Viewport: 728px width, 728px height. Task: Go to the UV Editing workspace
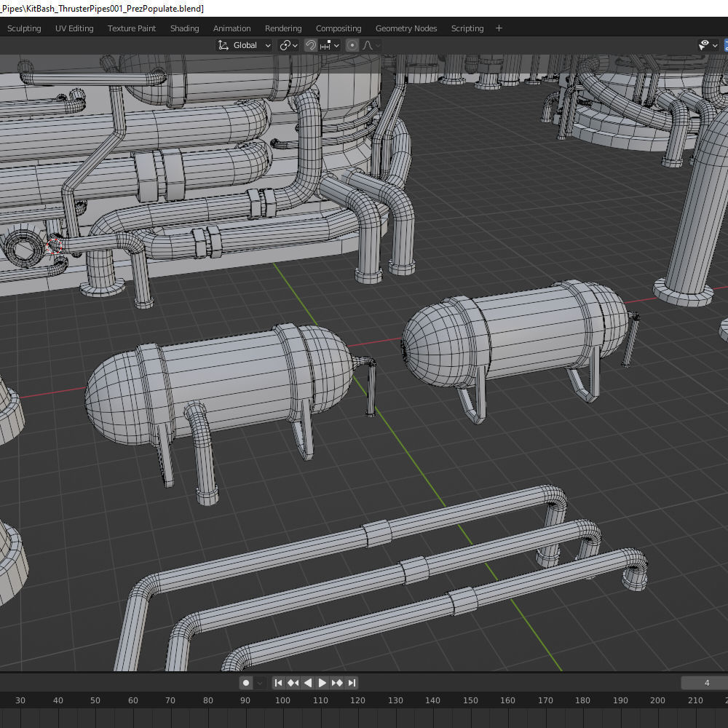pos(74,28)
